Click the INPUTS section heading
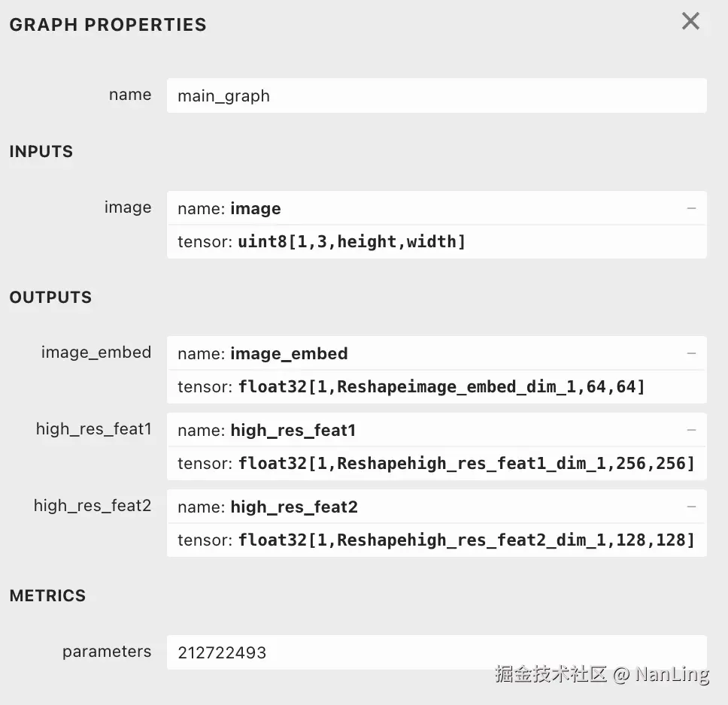728x705 pixels. (x=41, y=152)
